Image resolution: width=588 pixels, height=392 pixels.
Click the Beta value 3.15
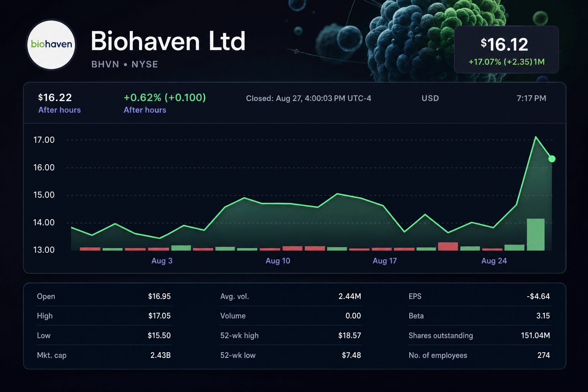(x=543, y=316)
